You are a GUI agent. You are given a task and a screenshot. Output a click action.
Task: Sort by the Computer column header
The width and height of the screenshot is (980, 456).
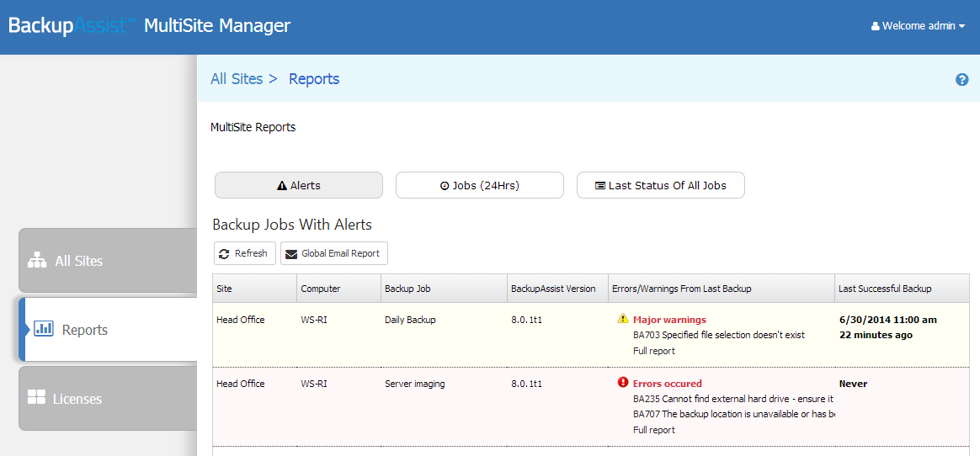coord(338,289)
